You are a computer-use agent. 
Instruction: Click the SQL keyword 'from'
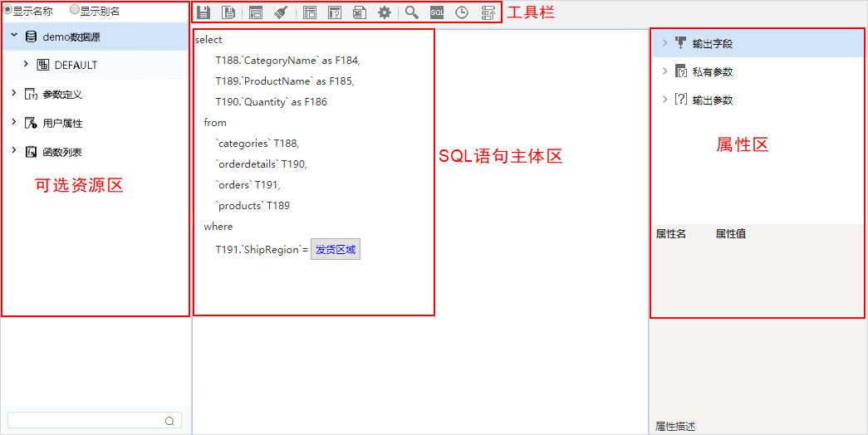[215, 123]
